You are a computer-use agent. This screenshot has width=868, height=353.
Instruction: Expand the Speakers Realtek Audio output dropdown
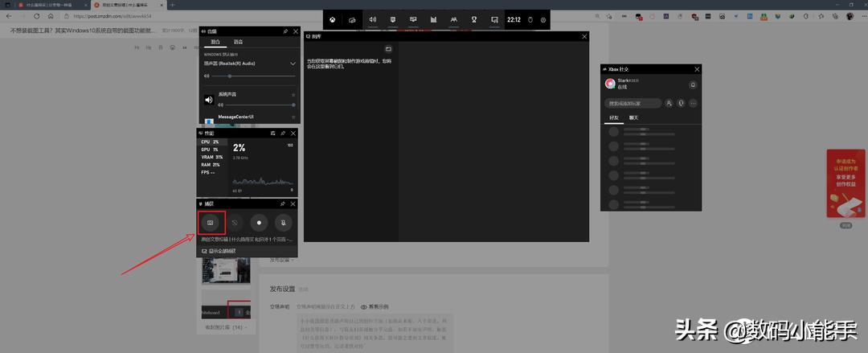coord(293,64)
